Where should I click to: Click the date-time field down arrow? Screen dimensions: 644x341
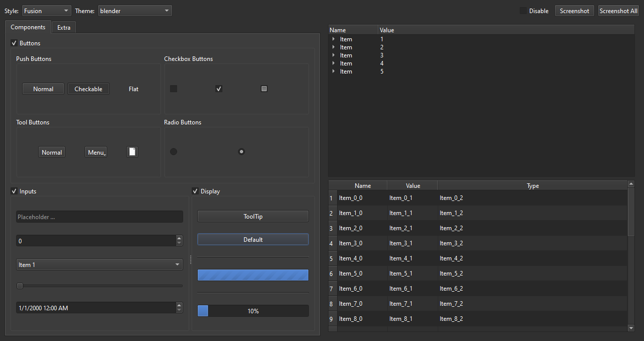179,310
